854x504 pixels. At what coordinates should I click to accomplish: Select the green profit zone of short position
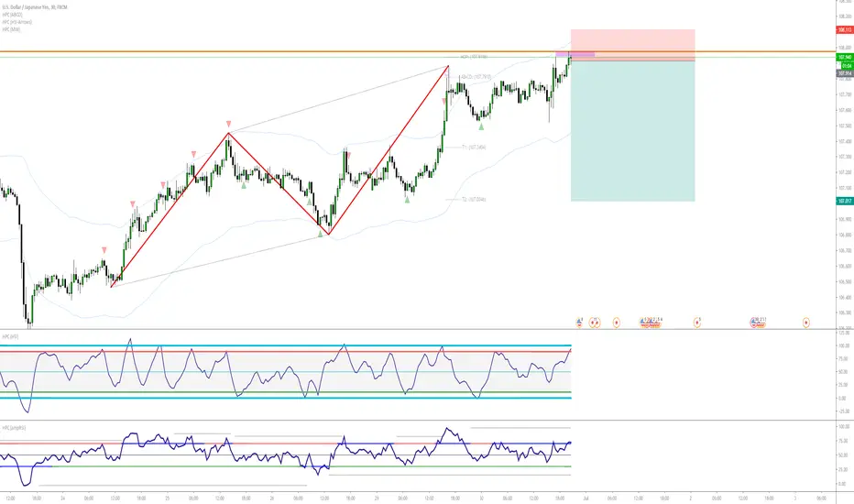tap(633, 131)
